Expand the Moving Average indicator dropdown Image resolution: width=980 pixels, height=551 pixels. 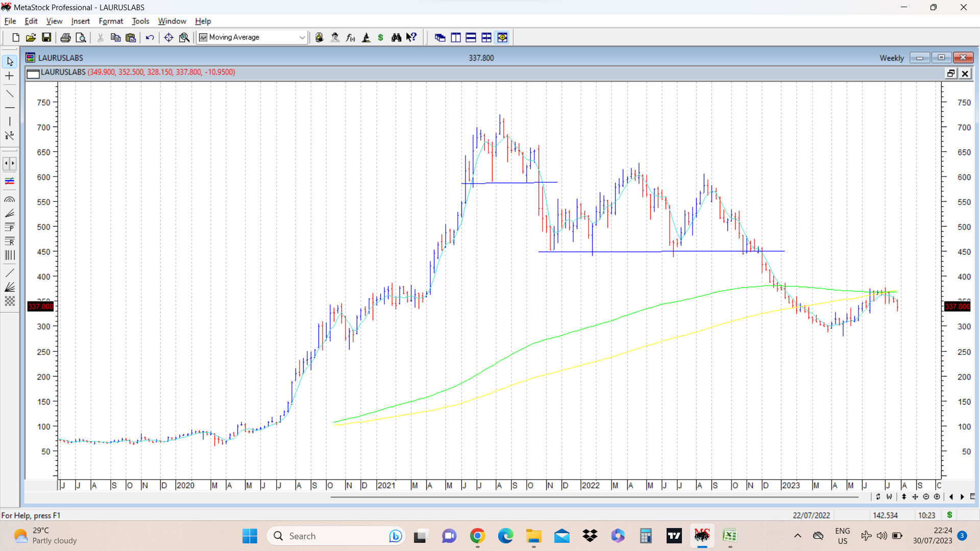coord(302,37)
